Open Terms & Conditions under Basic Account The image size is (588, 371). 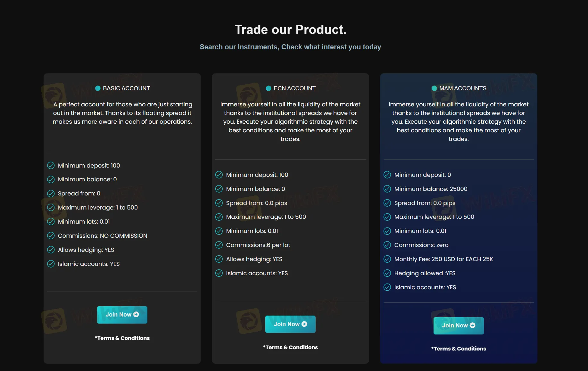(122, 338)
